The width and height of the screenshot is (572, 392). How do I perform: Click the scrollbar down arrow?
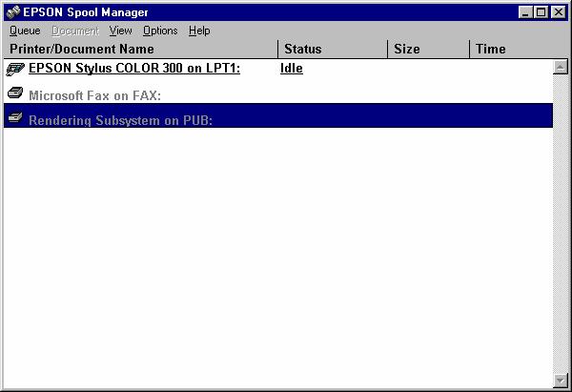[x=561, y=381]
